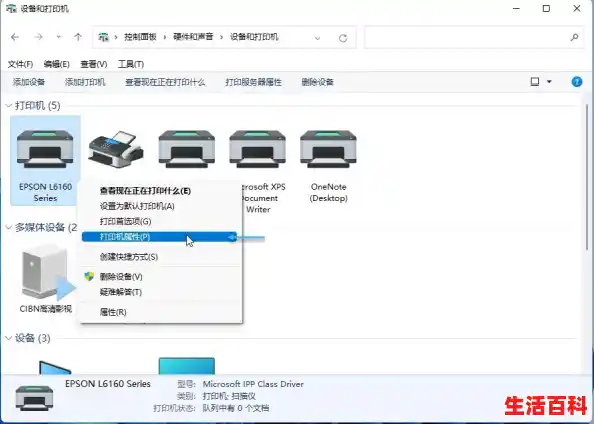The image size is (594, 424).
Task: Click the Forward navigation arrow
Action: (38, 37)
